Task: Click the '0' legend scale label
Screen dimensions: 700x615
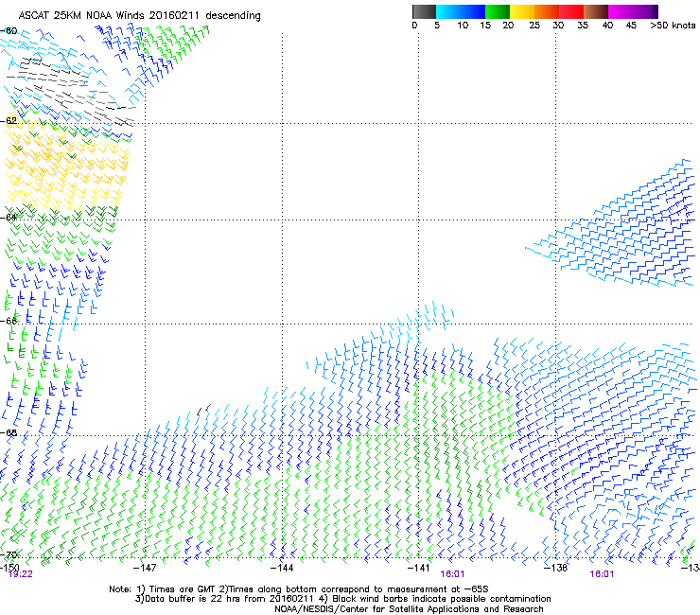Action: pos(414,26)
